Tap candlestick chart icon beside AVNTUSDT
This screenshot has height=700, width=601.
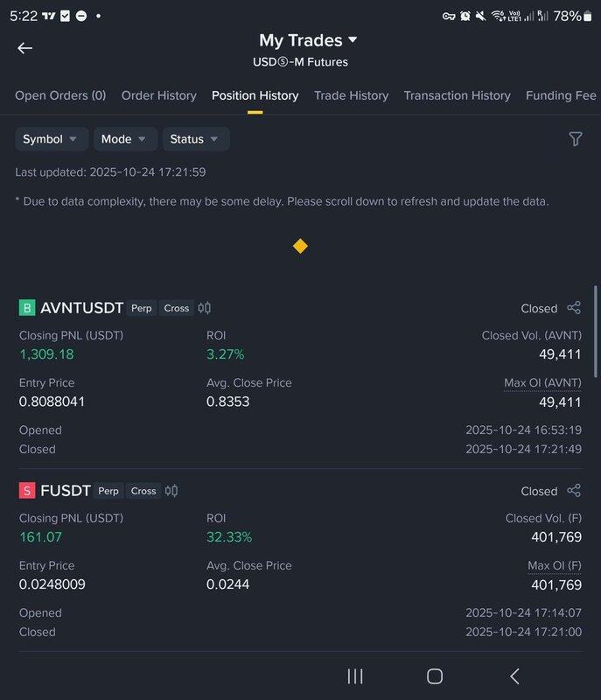tap(205, 308)
